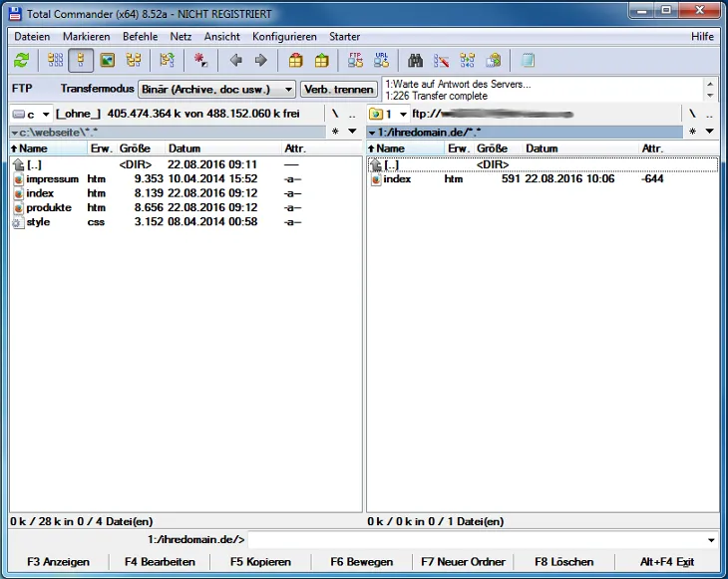Click the FTP connection 1 drive icon

pos(376,115)
